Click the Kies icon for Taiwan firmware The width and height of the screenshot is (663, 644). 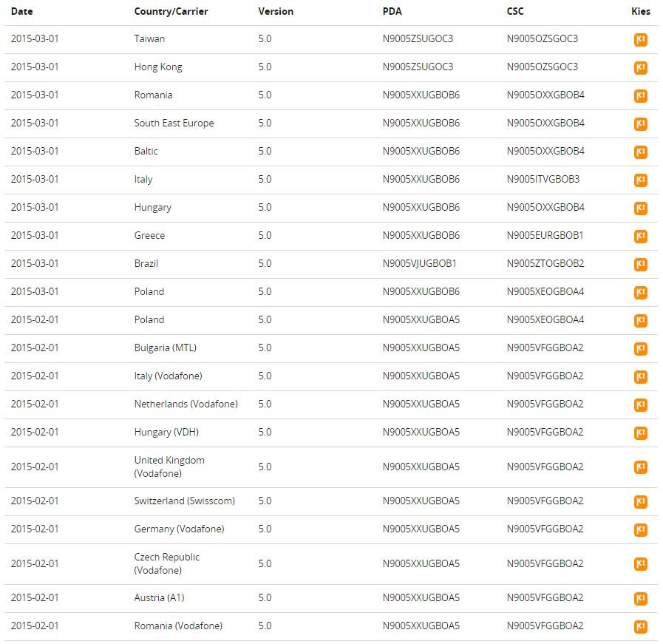point(641,40)
